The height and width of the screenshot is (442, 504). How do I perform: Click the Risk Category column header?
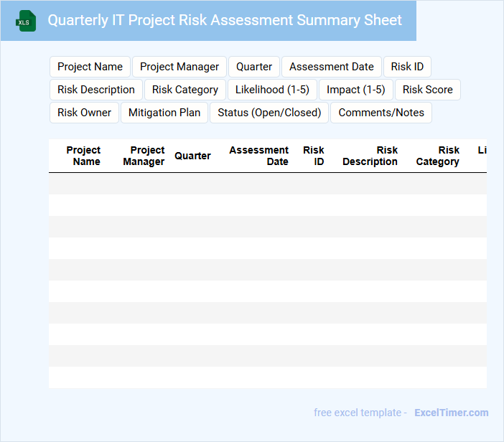coord(437,156)
